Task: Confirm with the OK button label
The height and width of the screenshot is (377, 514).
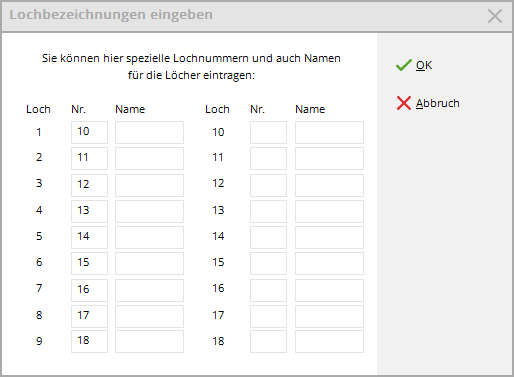Action: (x=424, y=65)
